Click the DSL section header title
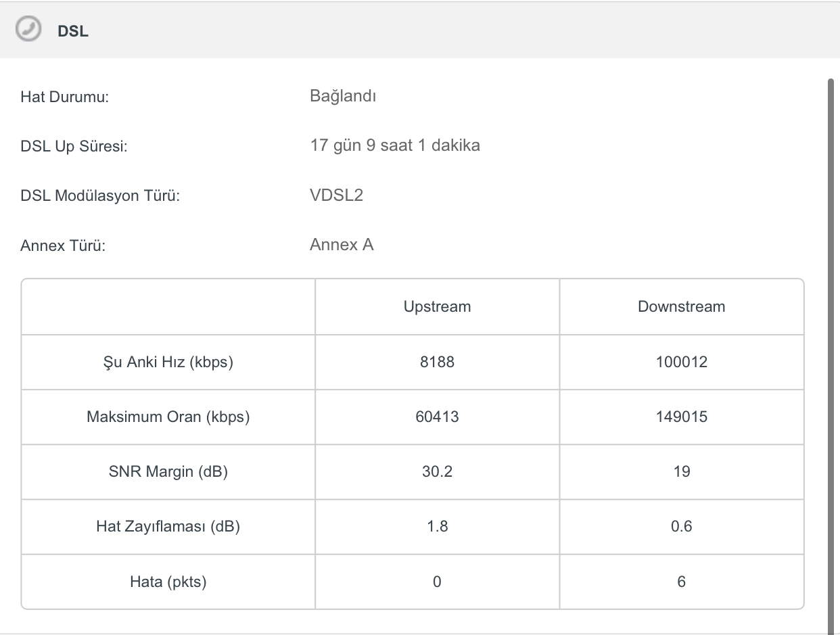Screen dimensions: 840x635 (73, 31)
